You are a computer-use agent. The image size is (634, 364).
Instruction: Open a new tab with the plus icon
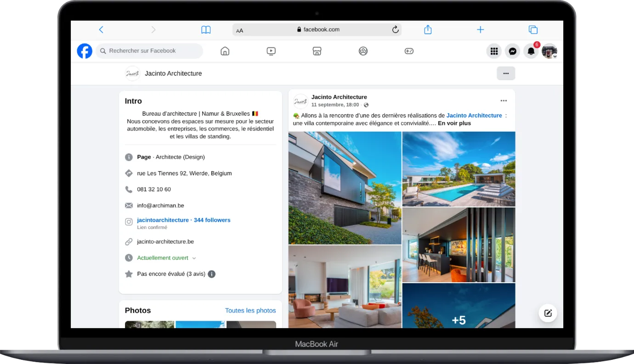[x=481, y=30]
